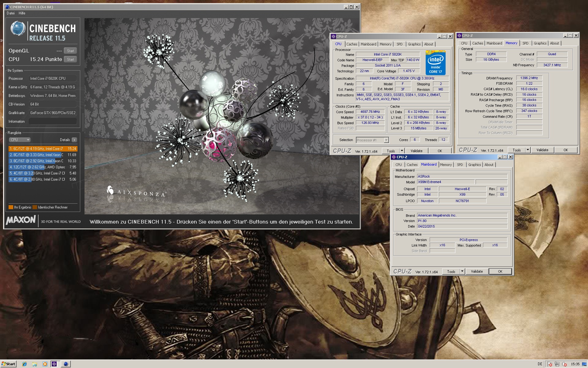This screenshot has width=588, height=368.
Task: Click the BIOS Date 04/22/2015 field
Action: (462, 226)
